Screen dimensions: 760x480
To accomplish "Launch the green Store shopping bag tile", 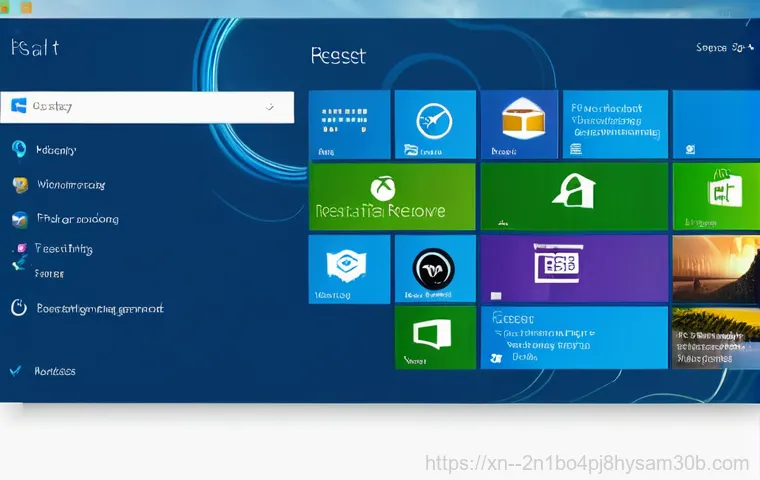I will click(x=716, y=197).
